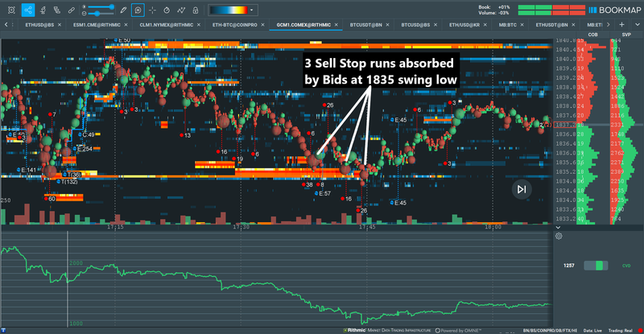Open the heatmap color scheme dropdown arrow

[252, 10]
